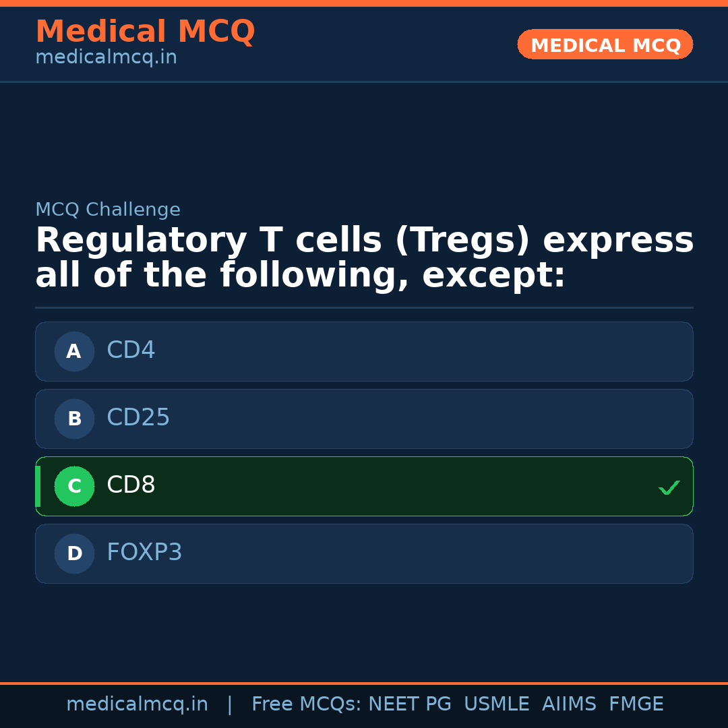The width and height of the screenshot is (728, 728).
Task: Select the CD4 answer text
Action: [x=131, y=351]
